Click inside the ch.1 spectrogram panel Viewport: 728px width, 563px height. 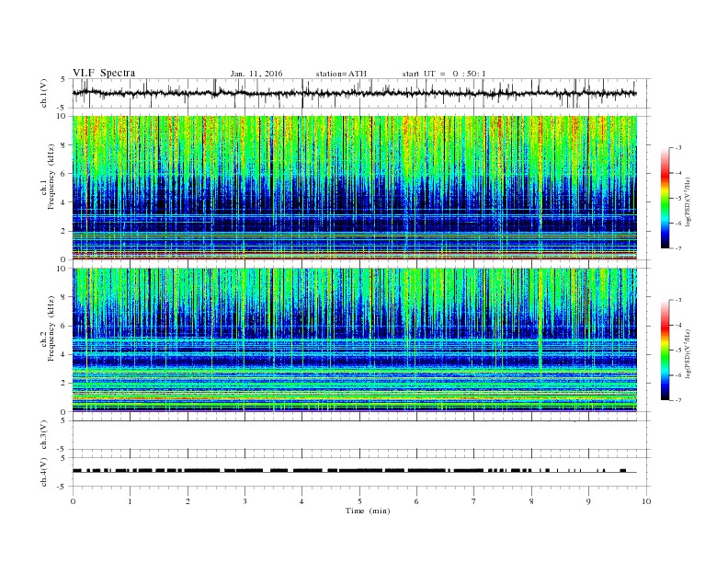pyautogui.click(x=355, y=188)
